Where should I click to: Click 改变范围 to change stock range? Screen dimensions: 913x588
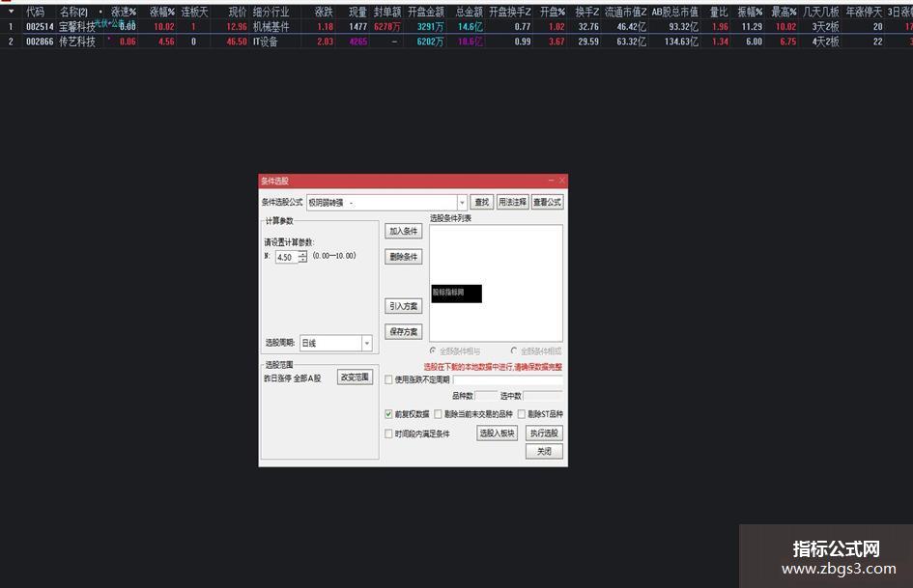[x=355, y=378]
